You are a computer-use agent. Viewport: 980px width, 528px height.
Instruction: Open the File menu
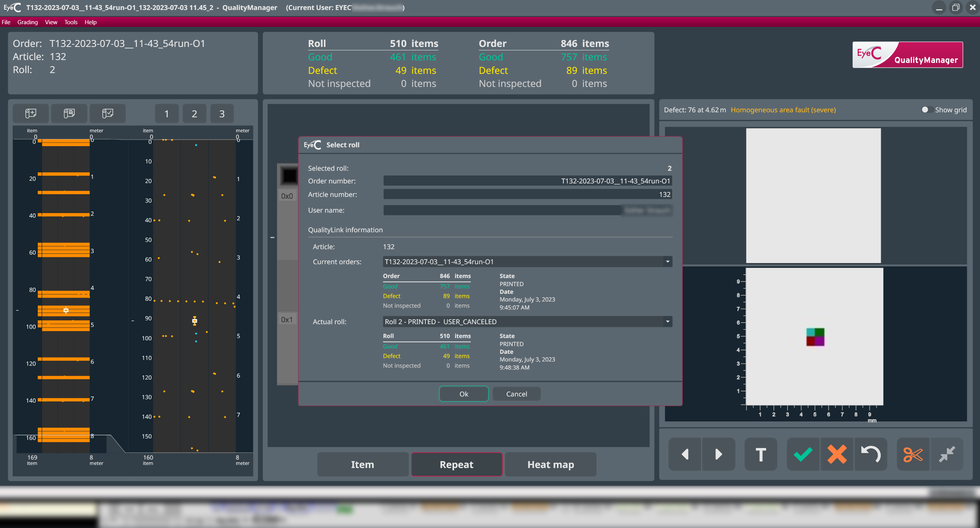[x=6, y=22]
